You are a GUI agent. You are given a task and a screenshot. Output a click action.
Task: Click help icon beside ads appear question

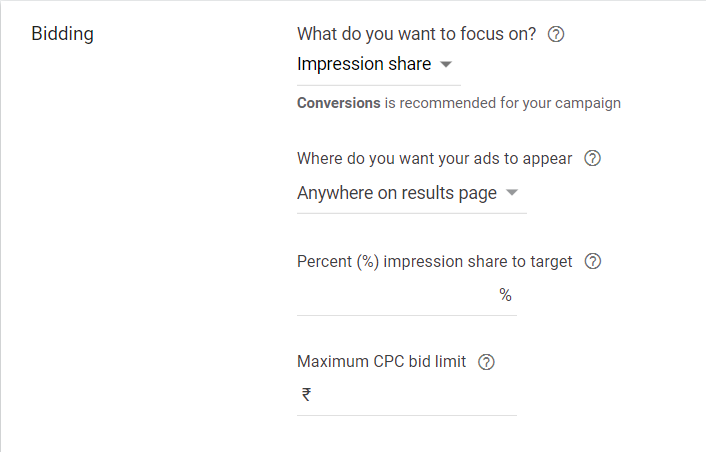pos(592,159)
